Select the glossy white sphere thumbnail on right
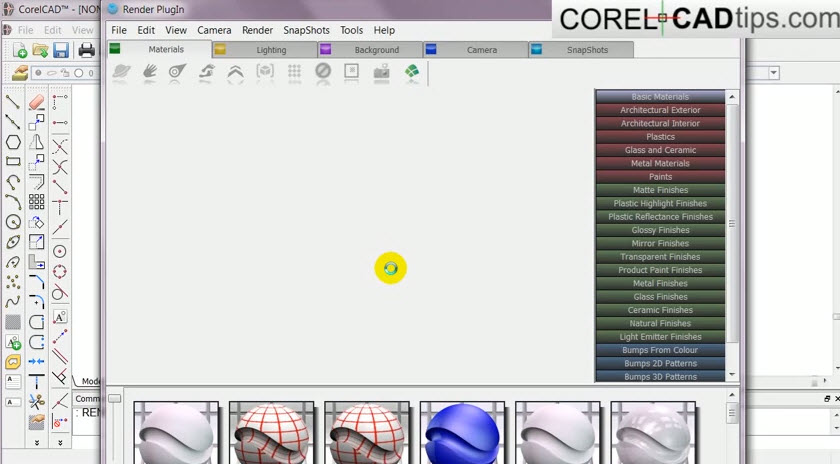The width and height of the screenshot is (840, 464). 653,432
